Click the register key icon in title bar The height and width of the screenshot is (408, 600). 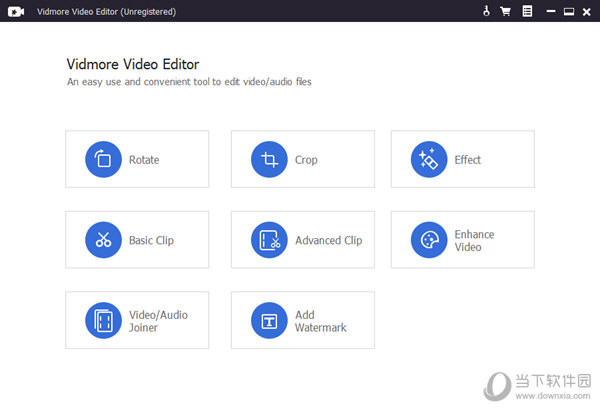point(486,11)
